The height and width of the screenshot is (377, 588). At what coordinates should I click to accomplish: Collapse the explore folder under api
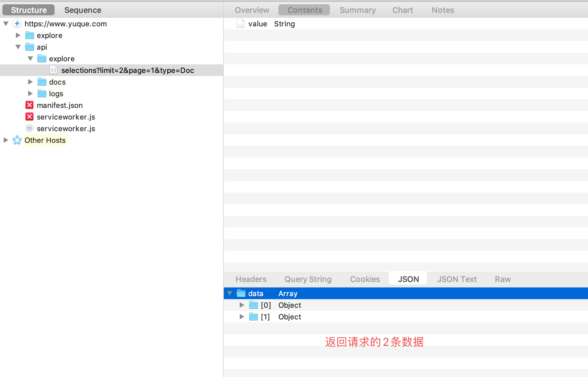(30, 59)
